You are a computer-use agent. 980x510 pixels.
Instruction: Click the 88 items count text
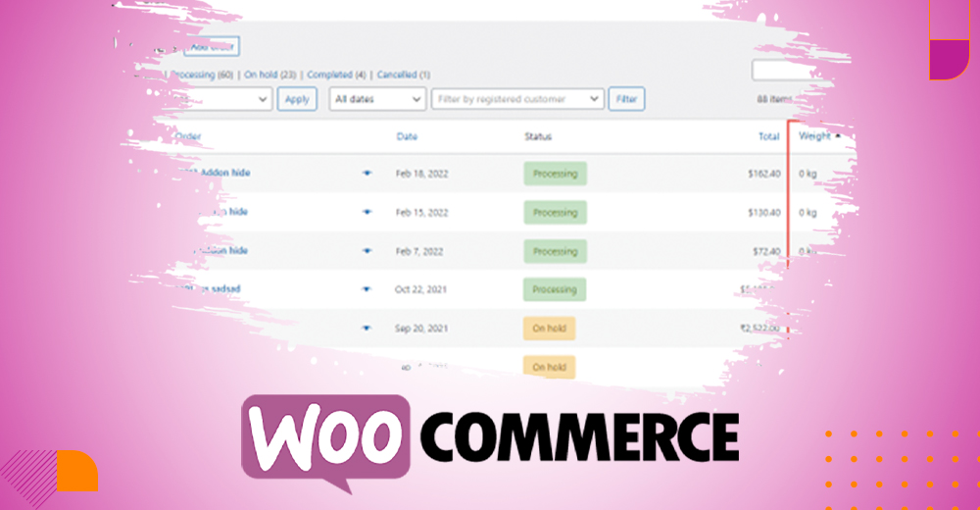(774, 99)
